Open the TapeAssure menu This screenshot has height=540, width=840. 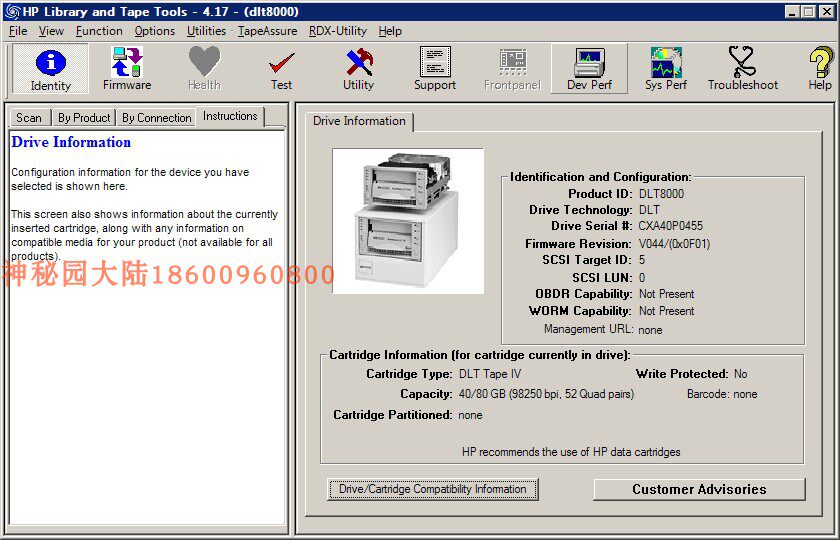[x=267, y=31]
